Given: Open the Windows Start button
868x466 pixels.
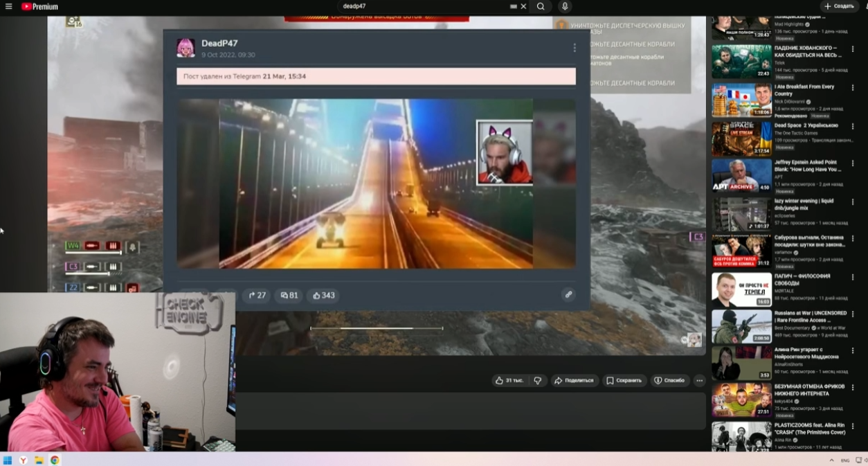Looking at the screenshot, I should pos(8,460).
